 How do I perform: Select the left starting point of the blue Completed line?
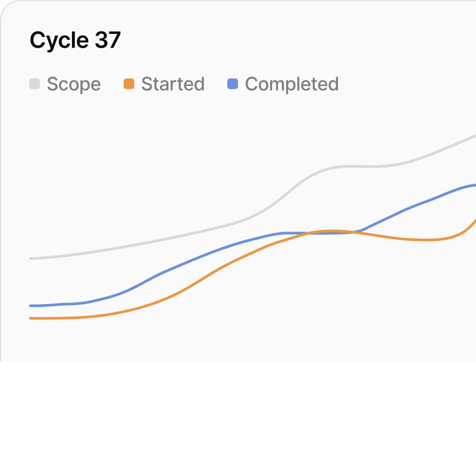30,306
